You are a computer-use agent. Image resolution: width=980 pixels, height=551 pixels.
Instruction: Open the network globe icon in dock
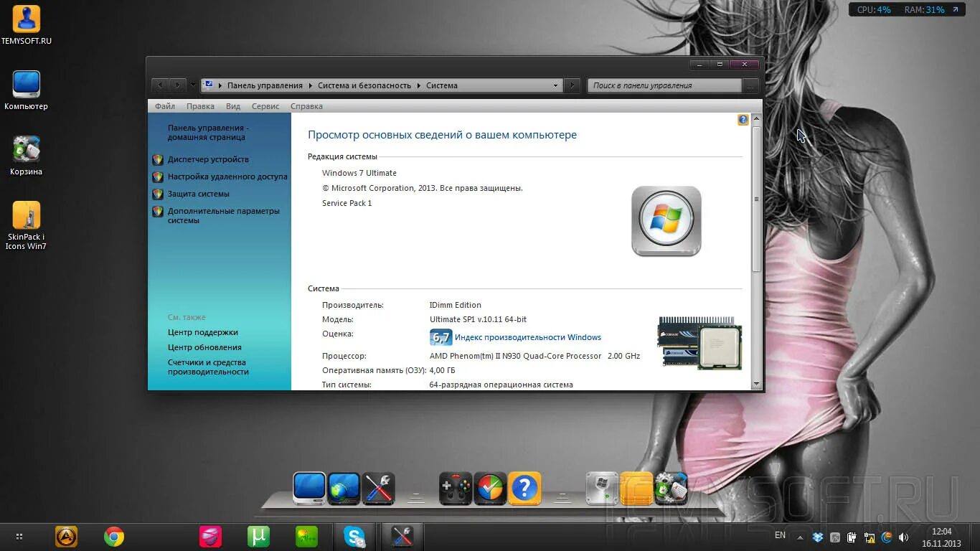(344, 489)
